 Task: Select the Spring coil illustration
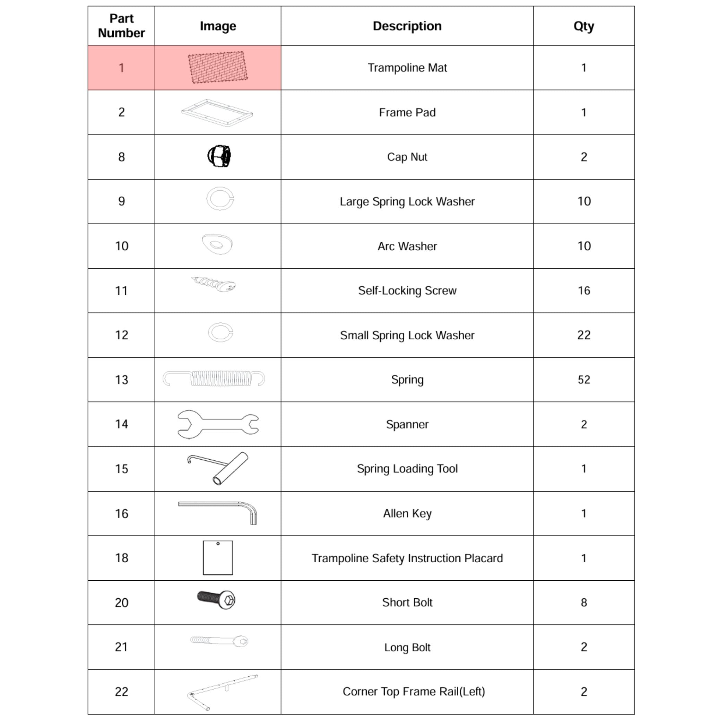[x=214, y=378]
